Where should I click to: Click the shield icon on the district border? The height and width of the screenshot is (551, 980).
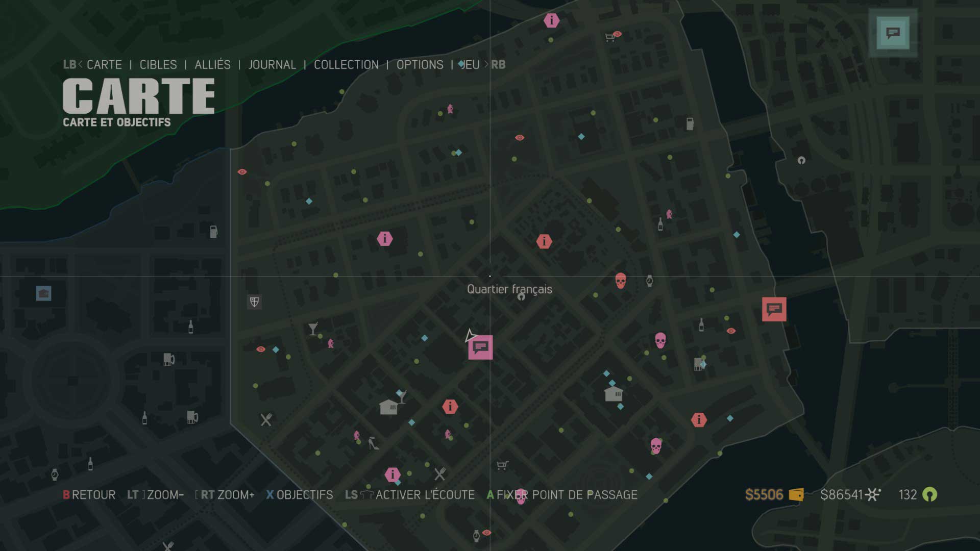point(254,302)
